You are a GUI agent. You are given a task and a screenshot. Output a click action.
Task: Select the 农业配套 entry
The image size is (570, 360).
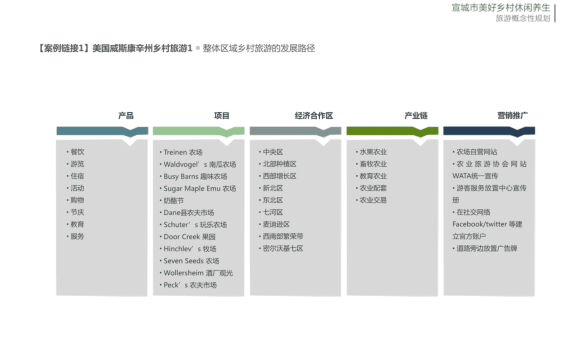coord(373,188)
